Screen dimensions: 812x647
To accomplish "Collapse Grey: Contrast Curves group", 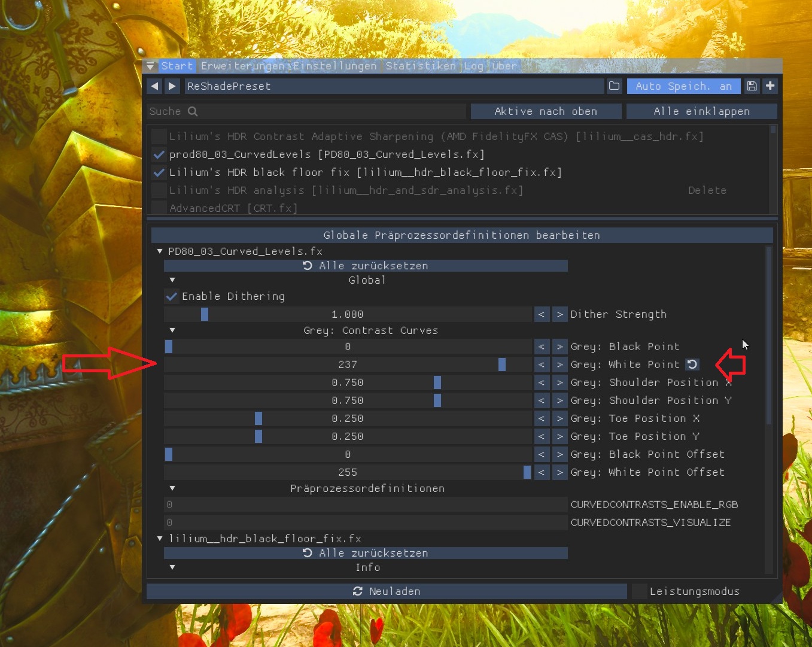I will (172, 330).
